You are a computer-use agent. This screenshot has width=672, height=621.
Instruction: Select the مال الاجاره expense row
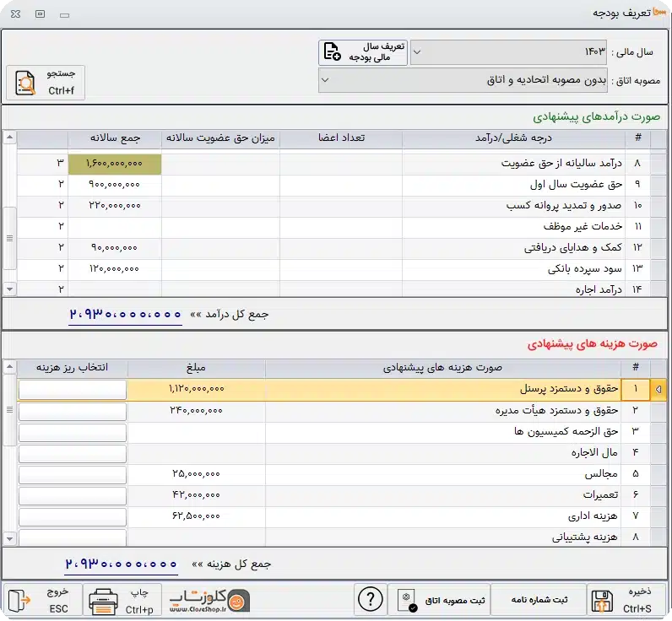coord(342,453)
